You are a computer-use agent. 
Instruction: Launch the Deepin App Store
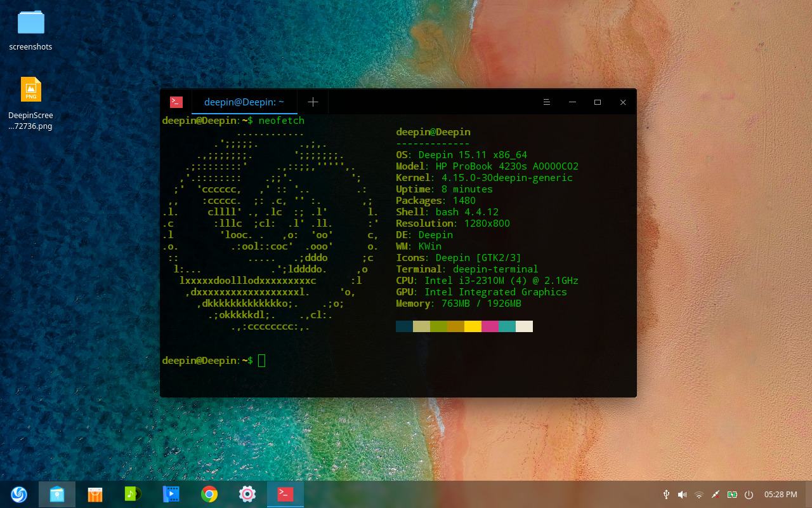point(95,494)
